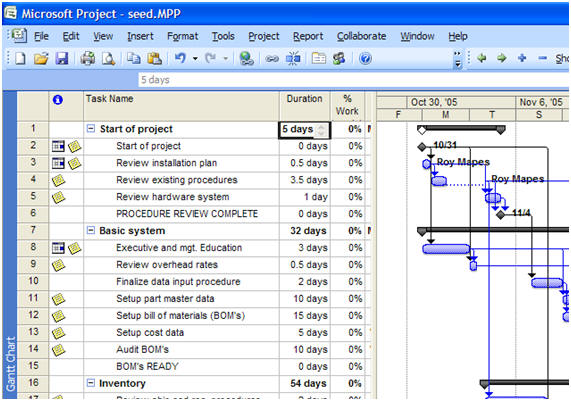Hide subtasks with blue minus icon
Image resolution: width=571 pixels, height=401 pixels.
(x=543, y=58)
